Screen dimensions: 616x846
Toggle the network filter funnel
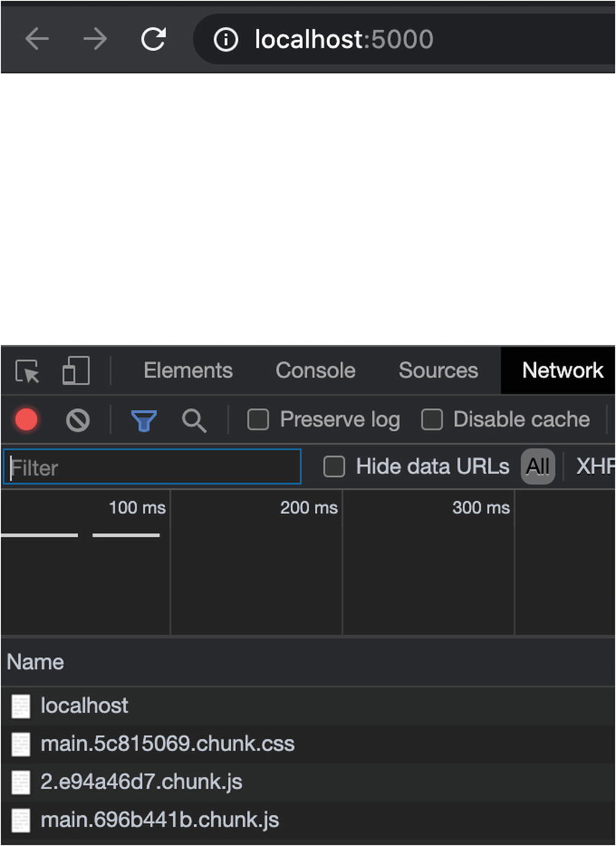[144, 421]
